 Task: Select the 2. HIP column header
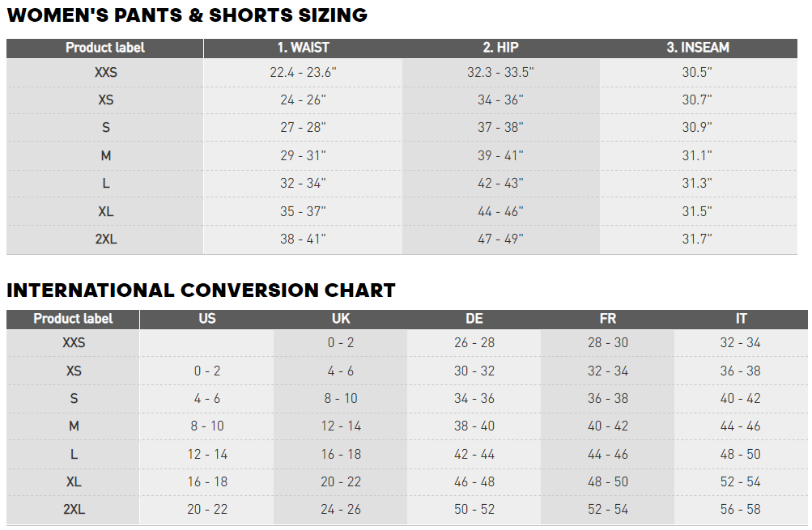(500, 48)
